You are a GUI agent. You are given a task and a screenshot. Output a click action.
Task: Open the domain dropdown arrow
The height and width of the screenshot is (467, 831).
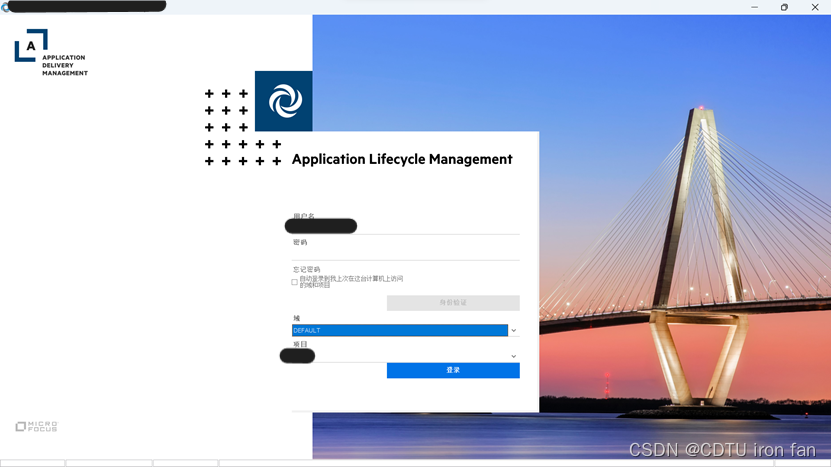[x=514, y=330]
